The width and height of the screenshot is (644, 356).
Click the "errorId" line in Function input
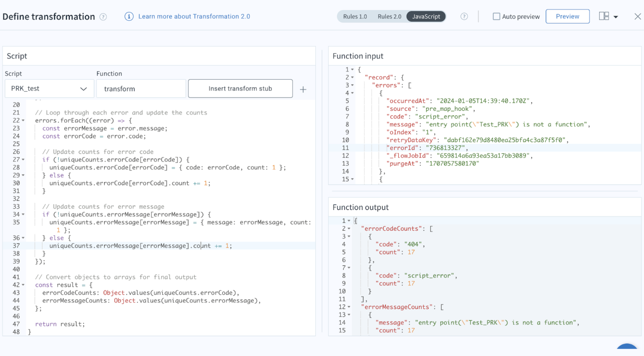pos(427,148)
